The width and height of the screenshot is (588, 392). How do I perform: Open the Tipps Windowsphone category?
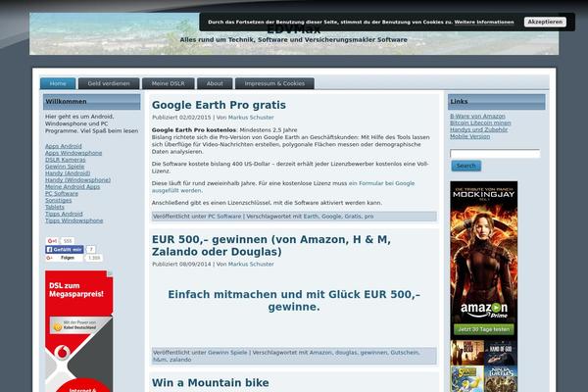click(73, 220)
